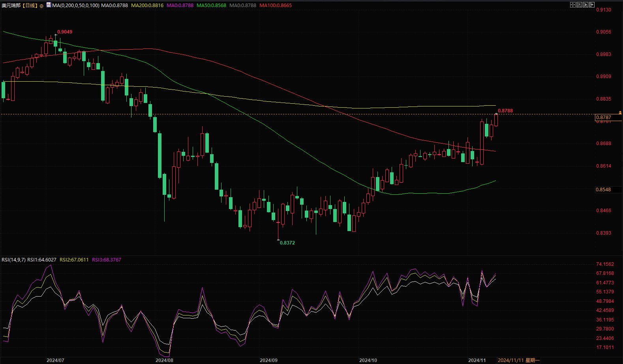623x364 pixels.
Task: Click the 55.1379 RSI axis label
Action: pos(605,292)
